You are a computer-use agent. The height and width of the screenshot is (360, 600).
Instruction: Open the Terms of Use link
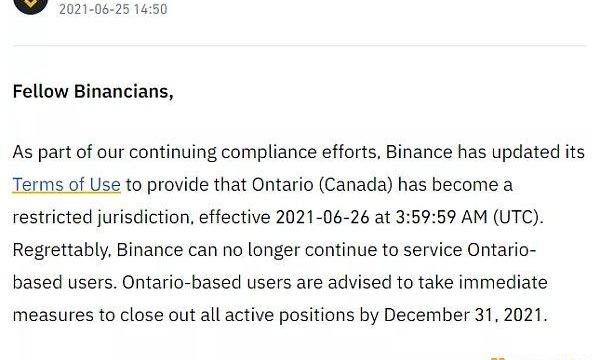pos(67,185)
